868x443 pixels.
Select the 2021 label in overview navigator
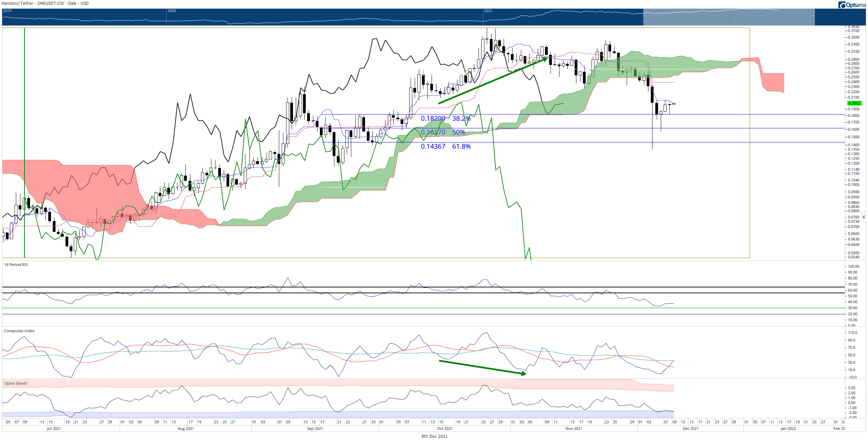click(x=488, y=11)
